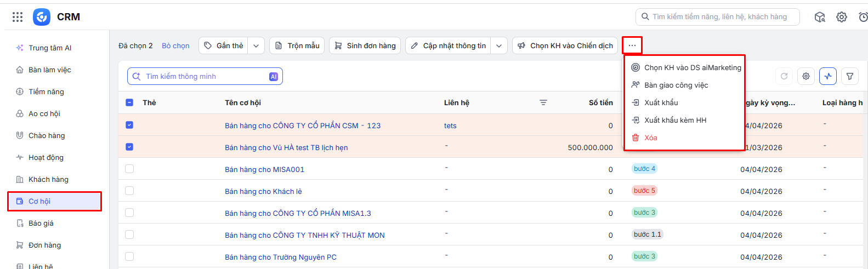Screen dimensions: 868x269
Task: Click the bước 5 status tag
Action: pos(644,191)
